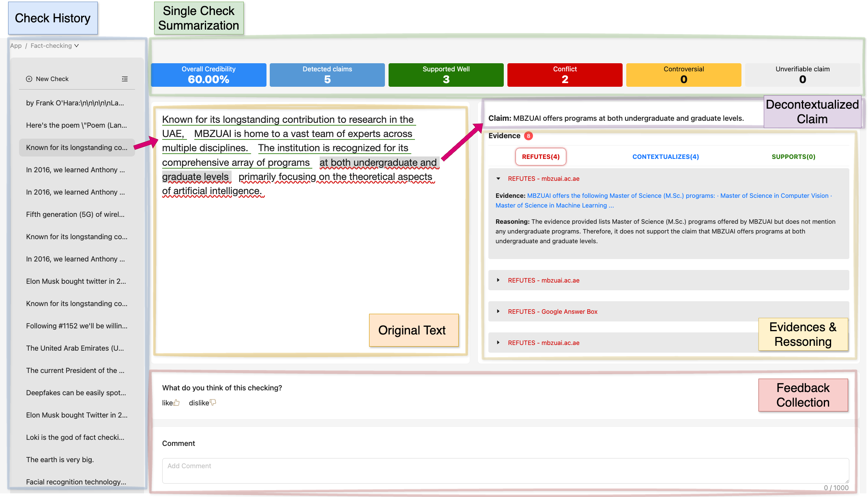Click the like thumbs-up icon
Image resolution: width=868 pixels, height=497 pixels.
coord(176,403)
